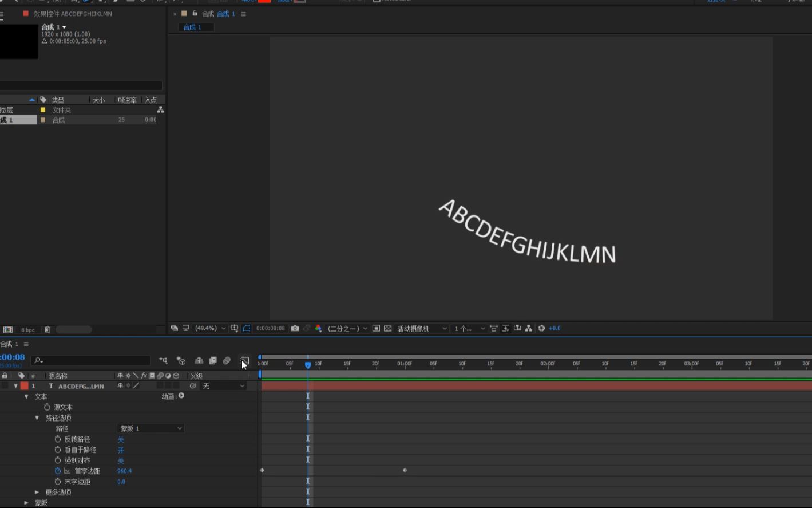This screenshot has width=812, height=508.
Task: Open the view layout dropdown showing 1个
Action: (469, 329)
